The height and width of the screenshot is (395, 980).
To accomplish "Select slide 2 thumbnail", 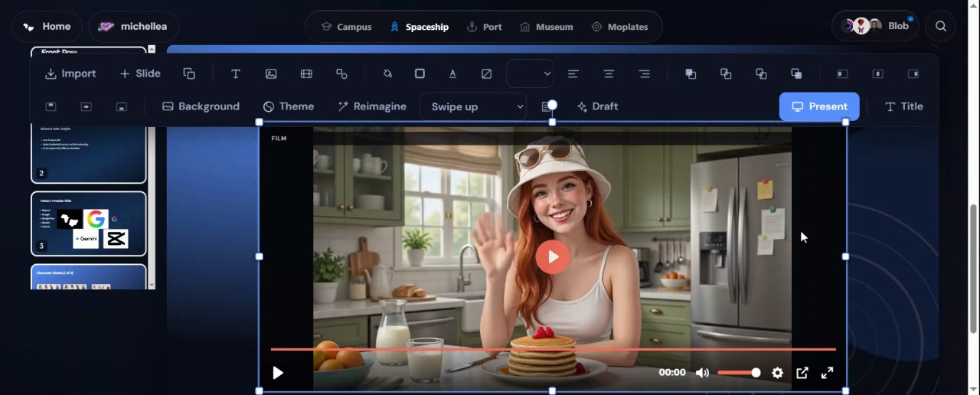I will (89, 153).
